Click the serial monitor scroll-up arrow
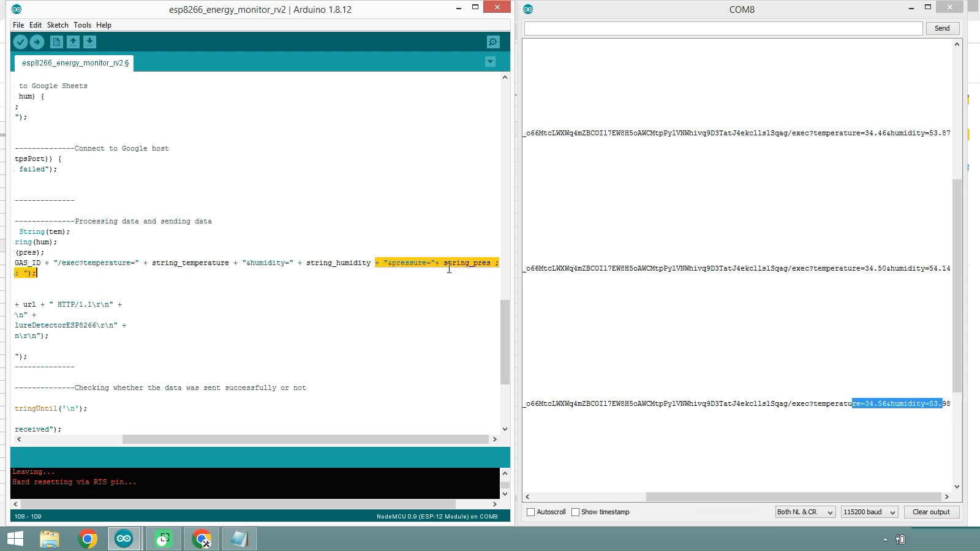This screenshot has height=551, width=980. [957, 44]
